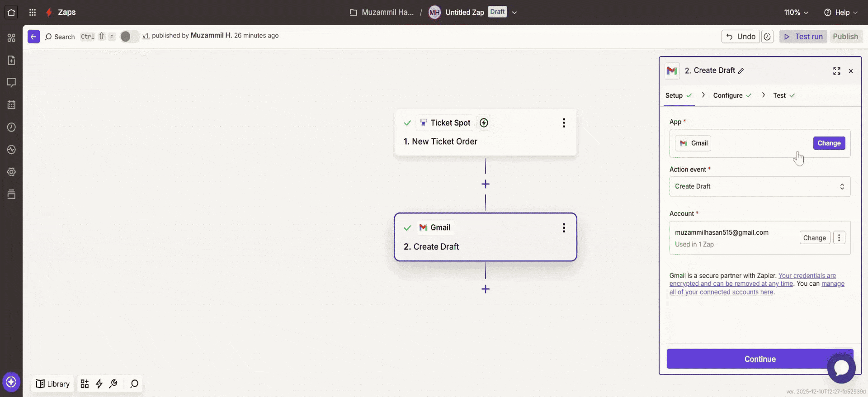Open the apps grid menu
The image size is (868, 397).
(33, 12)
